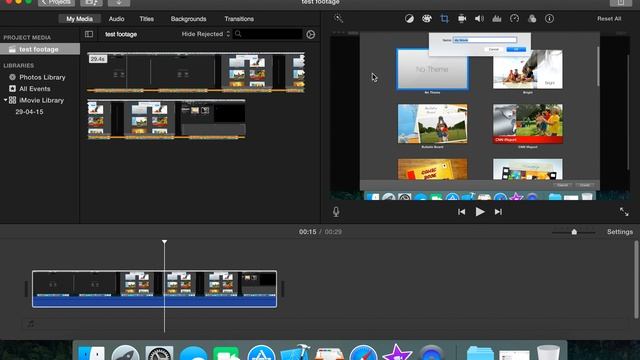Screen dimensions: 640x360
Task: Switch to the Audio tab
Action: pyautogui.click(x=116, y=19)
